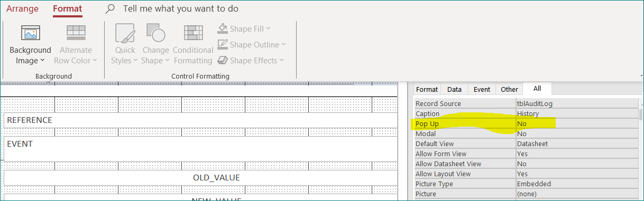
Task: Open the Background Image gallery
Action: coord(30,45)
